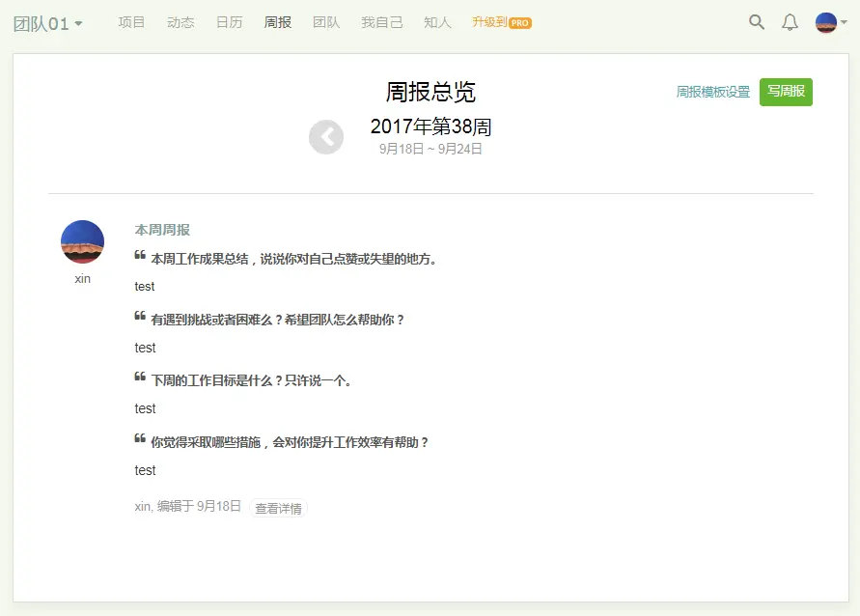Viewport: 860px width, 616px height.
Task: Click the green 写周报 button
Action: [786, 92]
